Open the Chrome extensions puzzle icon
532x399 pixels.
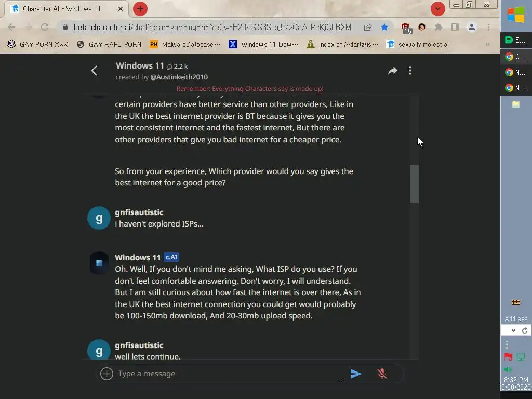(x=438, y=27)
